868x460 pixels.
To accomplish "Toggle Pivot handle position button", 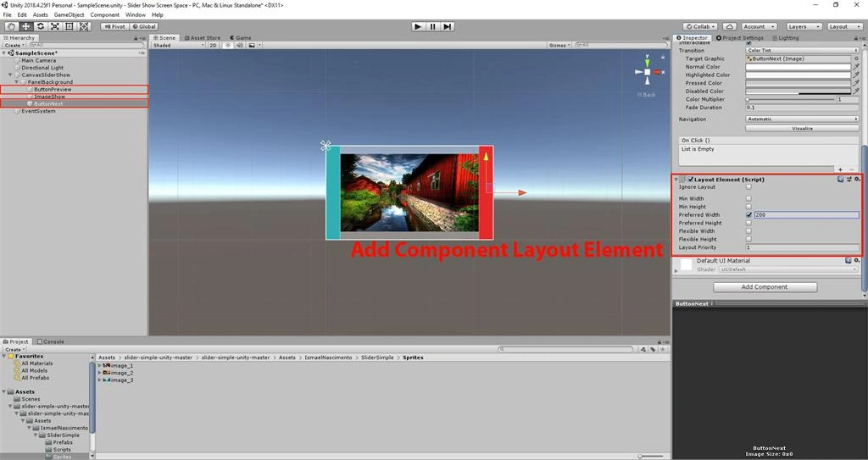I will (114, 26).
